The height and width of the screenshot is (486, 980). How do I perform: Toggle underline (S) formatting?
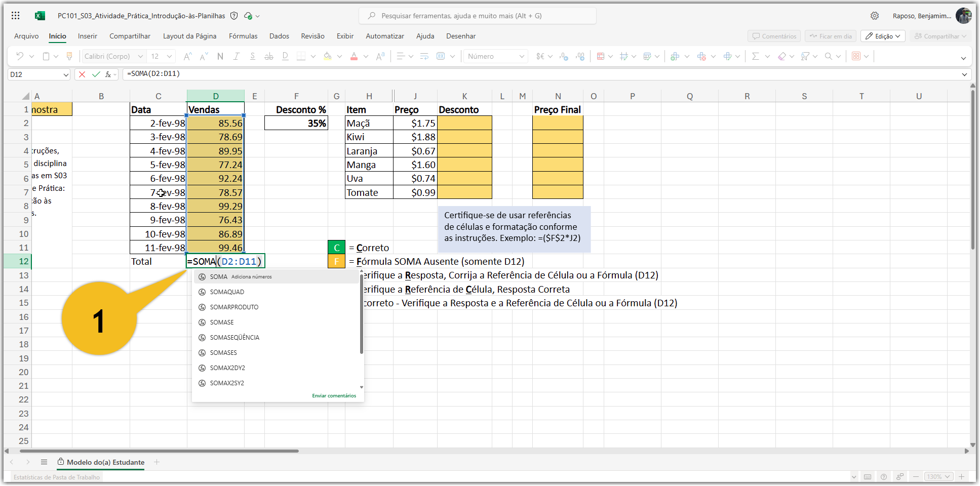[252, 56]
